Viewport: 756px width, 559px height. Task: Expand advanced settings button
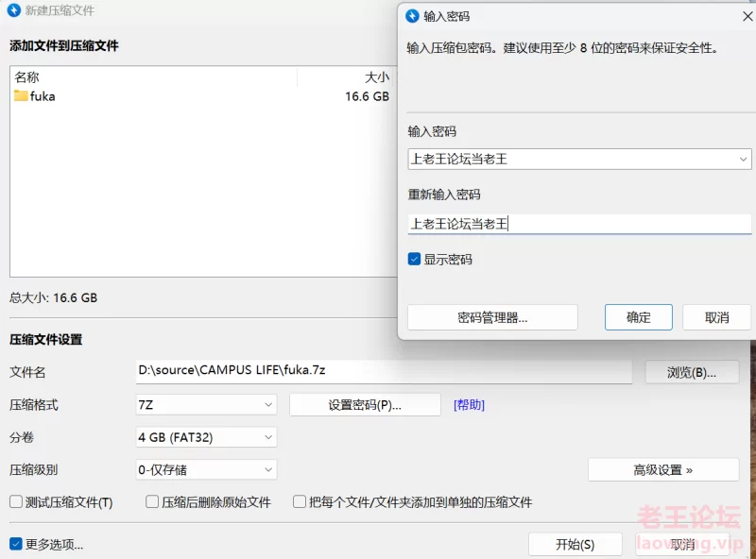663,469
